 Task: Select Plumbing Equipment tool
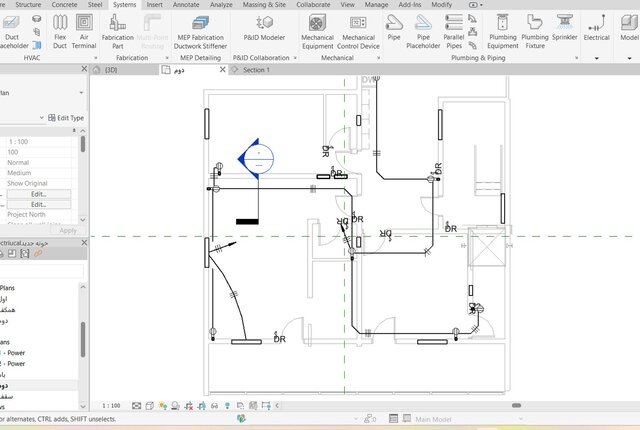tap(503, 32)
